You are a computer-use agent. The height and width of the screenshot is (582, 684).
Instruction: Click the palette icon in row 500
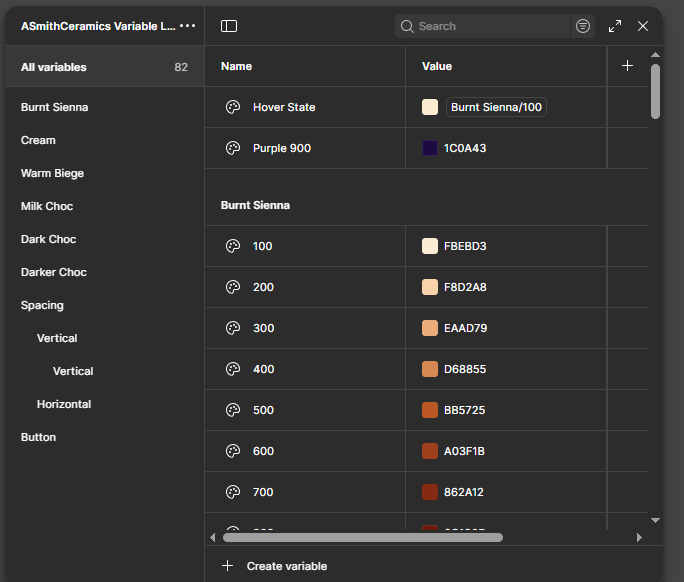click(x=233, y=410)
